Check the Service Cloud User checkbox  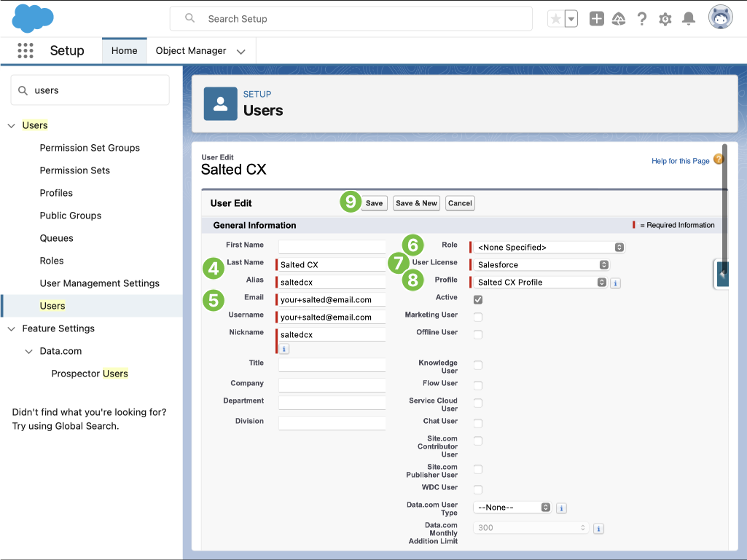click(x=478, y=403)
